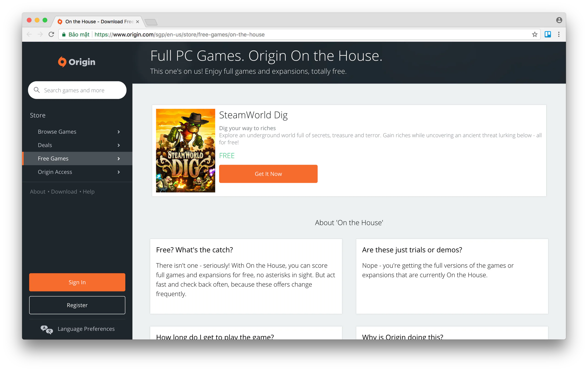Expand the Origin Access chevron
The image size is (588, 371).
coord(119,172)
